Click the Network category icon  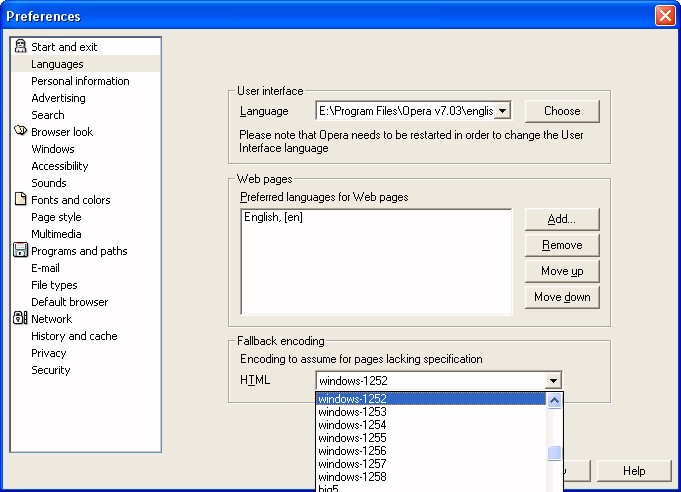(x=21, y=319)
